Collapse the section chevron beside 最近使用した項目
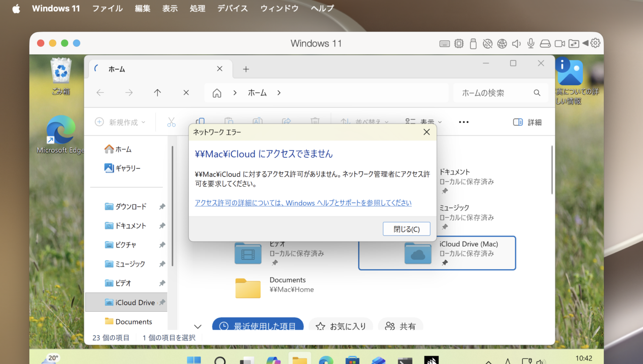This screenshot has width=643, height=364. click(x=198, y=326)
